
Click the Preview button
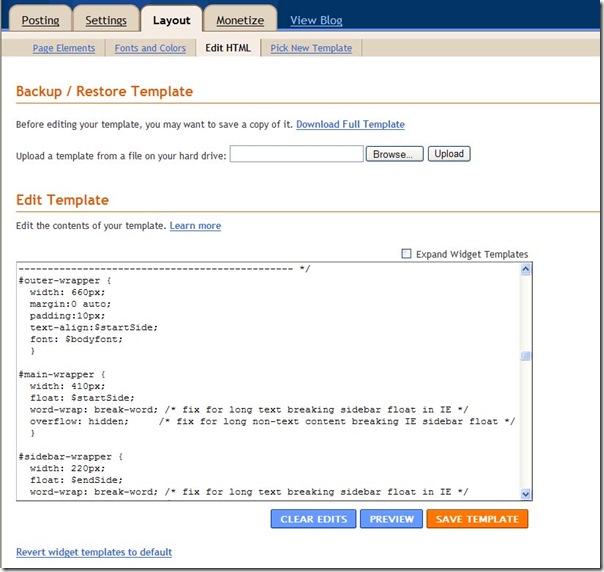click(x=391, y=519)
